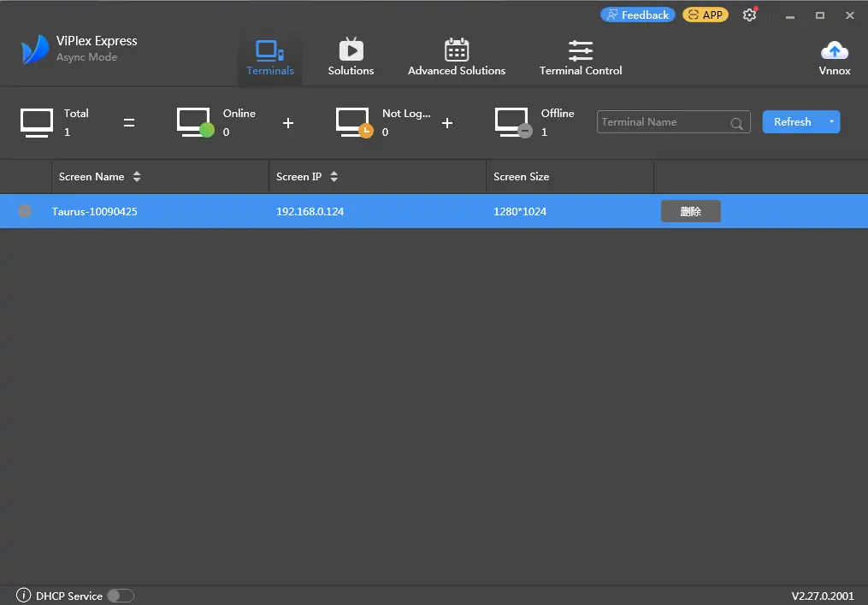Click the Feedback button

(x=638, y=15)
